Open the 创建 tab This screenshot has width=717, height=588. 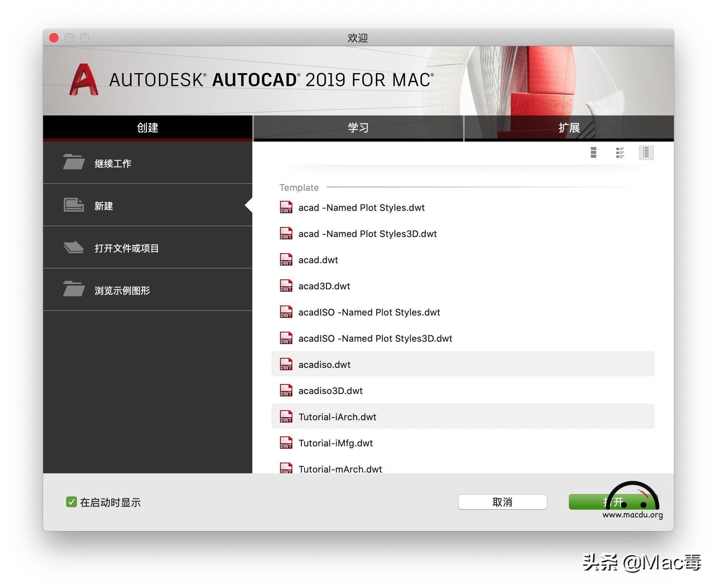point(148,128)
